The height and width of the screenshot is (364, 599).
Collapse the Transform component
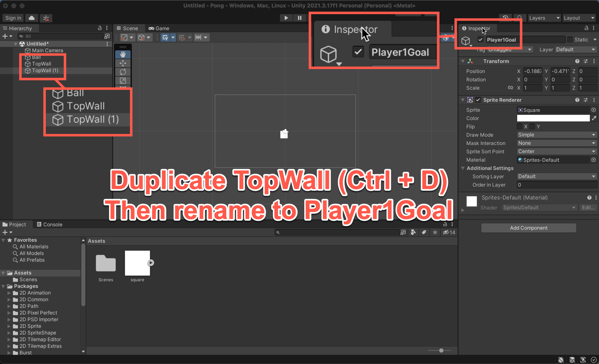[463, 61]
